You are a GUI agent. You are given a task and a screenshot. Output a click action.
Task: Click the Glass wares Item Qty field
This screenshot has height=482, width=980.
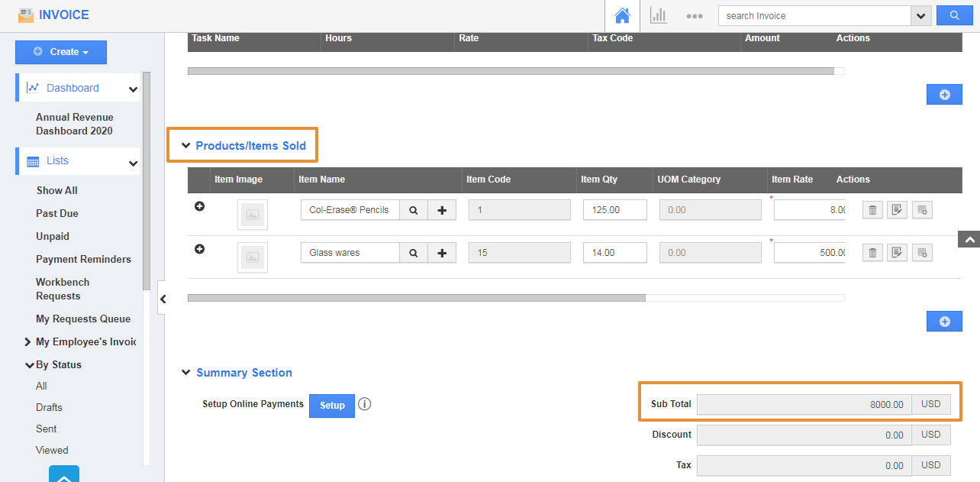coord(614,253)
